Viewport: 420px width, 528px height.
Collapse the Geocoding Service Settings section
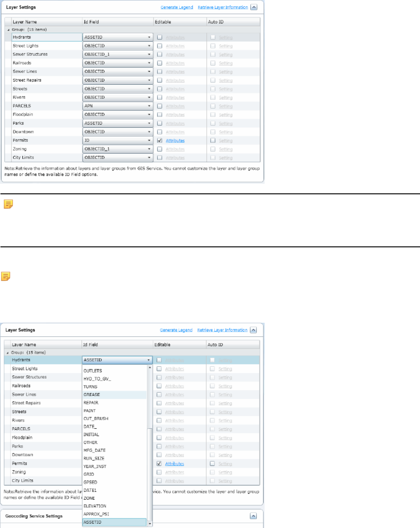253,516
